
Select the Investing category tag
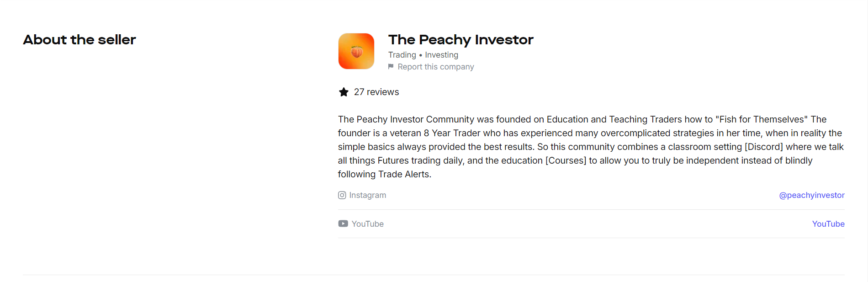(441, 55)
